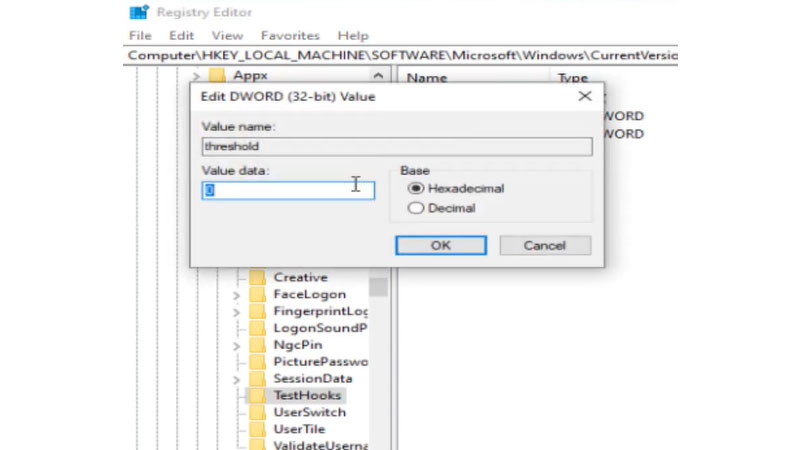This screenshot has height=450, width=800.
Task: Click the Value data input field
Action: pos(288,190)
